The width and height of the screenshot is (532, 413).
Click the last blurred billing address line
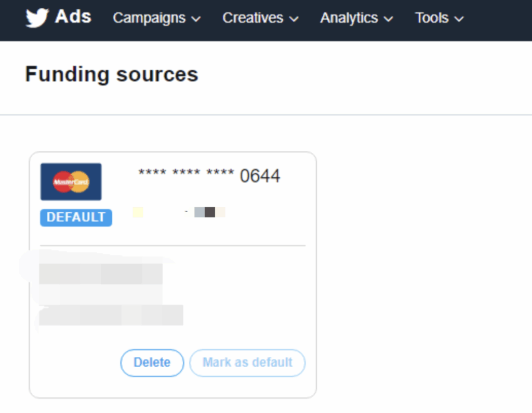point(111,315)
